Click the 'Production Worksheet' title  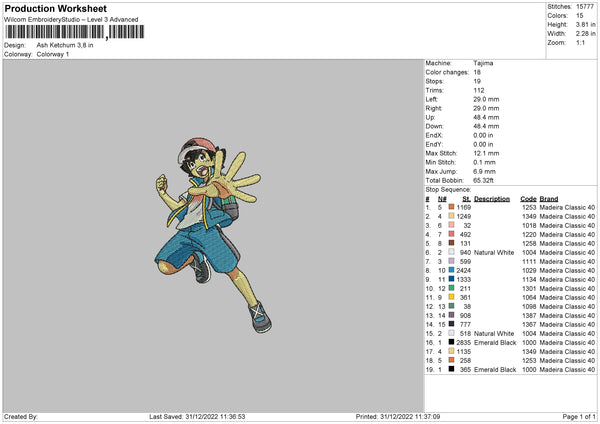pos(55,8)
